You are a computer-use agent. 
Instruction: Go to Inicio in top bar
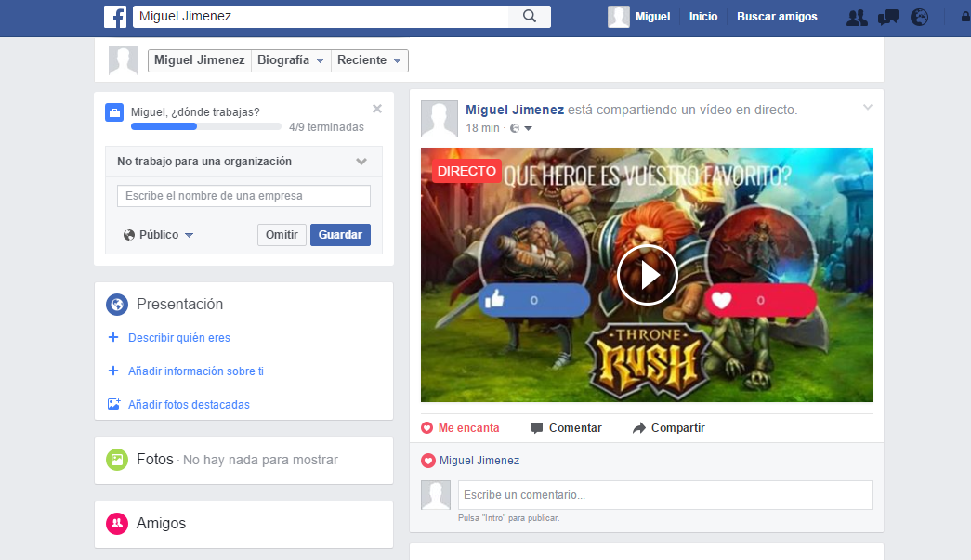(703, 17)
